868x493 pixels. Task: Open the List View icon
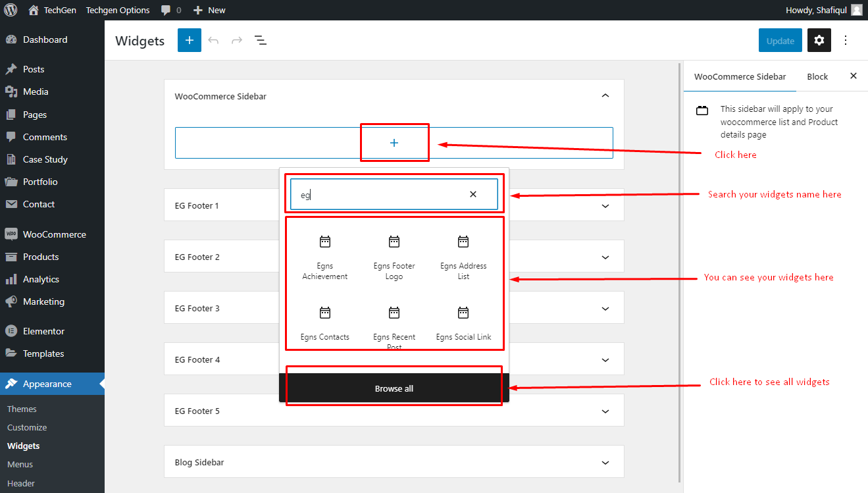(261, 41)
